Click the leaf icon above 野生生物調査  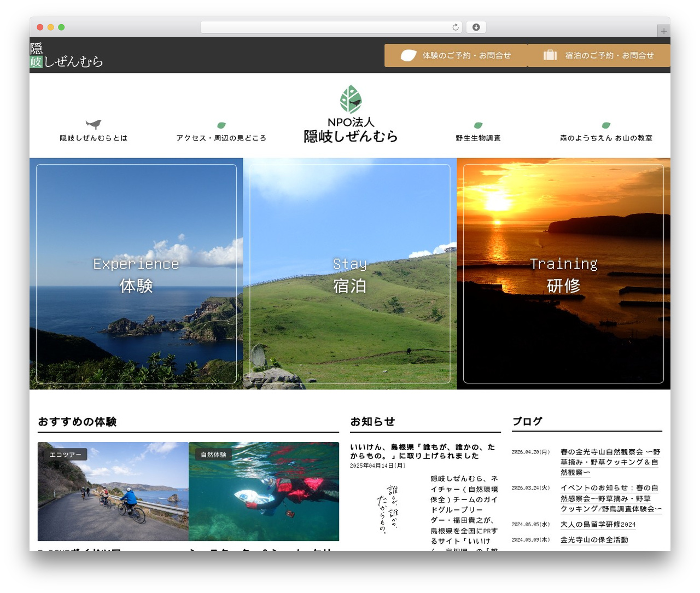coord(478,125)
